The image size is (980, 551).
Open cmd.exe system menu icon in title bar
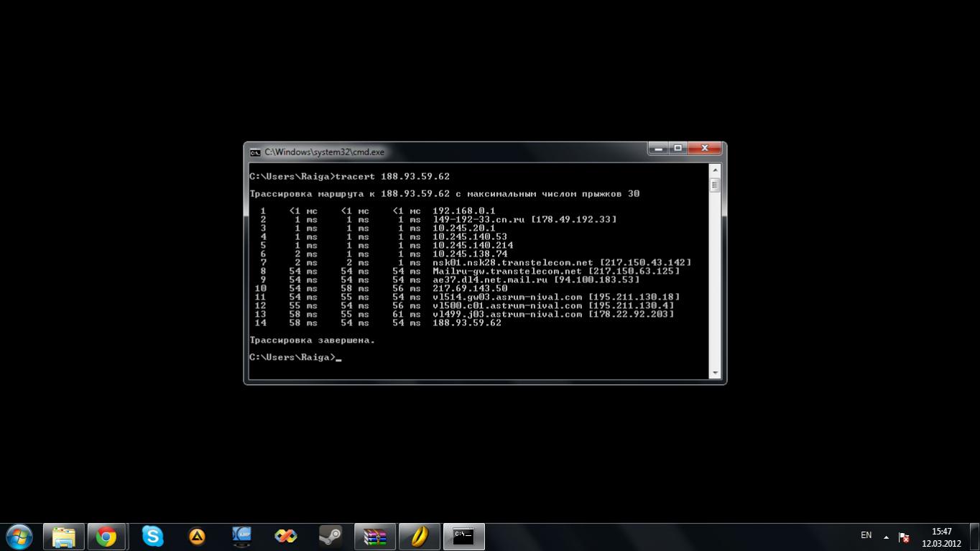[x=255, y=152]
